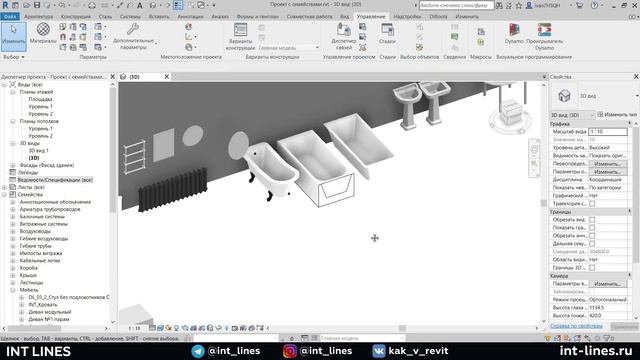640x360 pixels.
Task: Click the Open folder icon in quick access toolbar
Action: point(26,5)
